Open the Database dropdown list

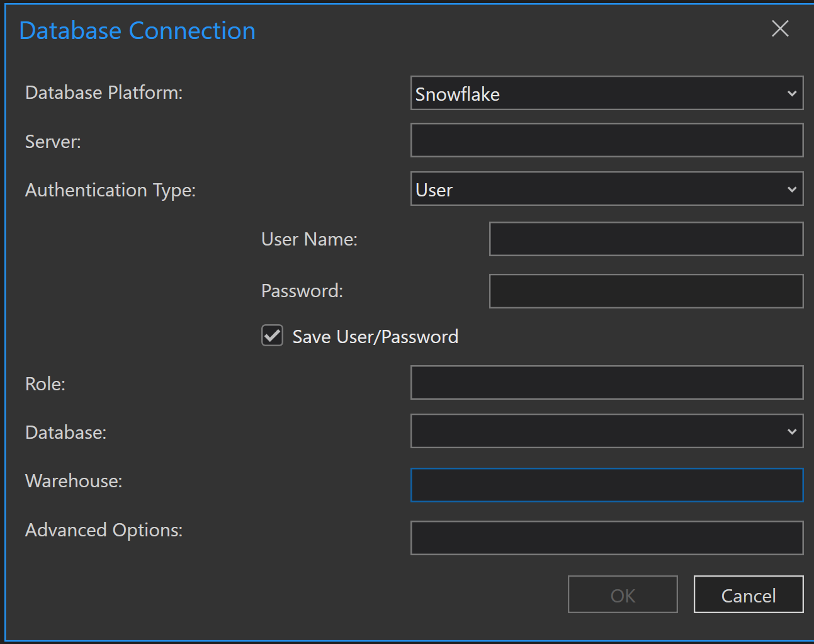click(x=606, y=431)
